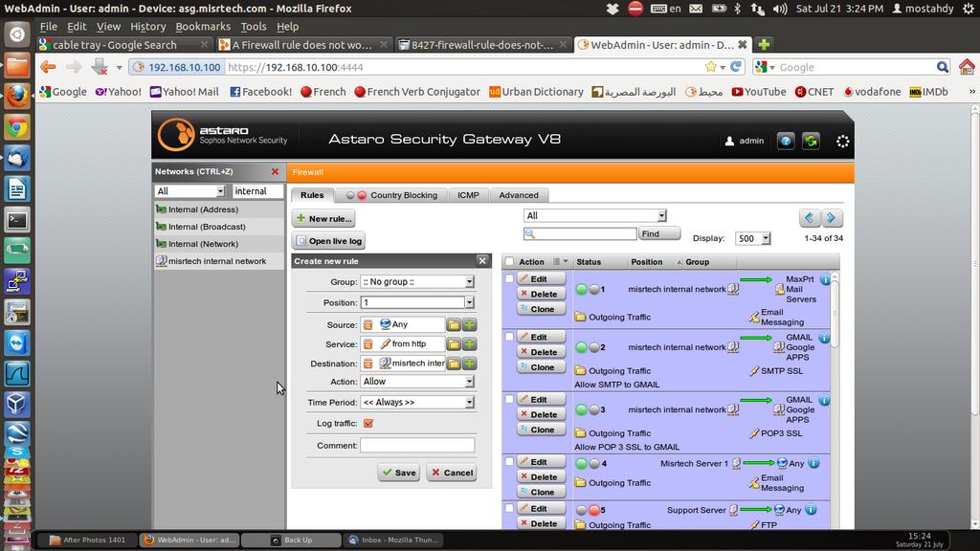Close the Create new rule dialog
This screenshot has width=980, height=551.
click(x=482, y=260)
